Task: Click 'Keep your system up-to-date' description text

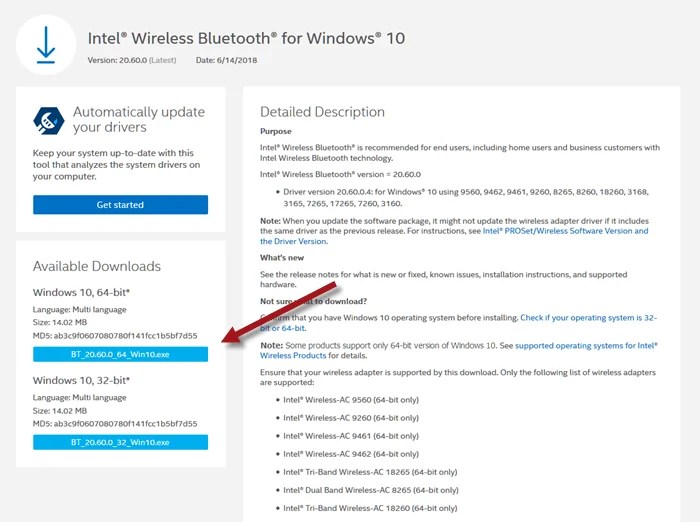Action: click(x=117, y=165)
